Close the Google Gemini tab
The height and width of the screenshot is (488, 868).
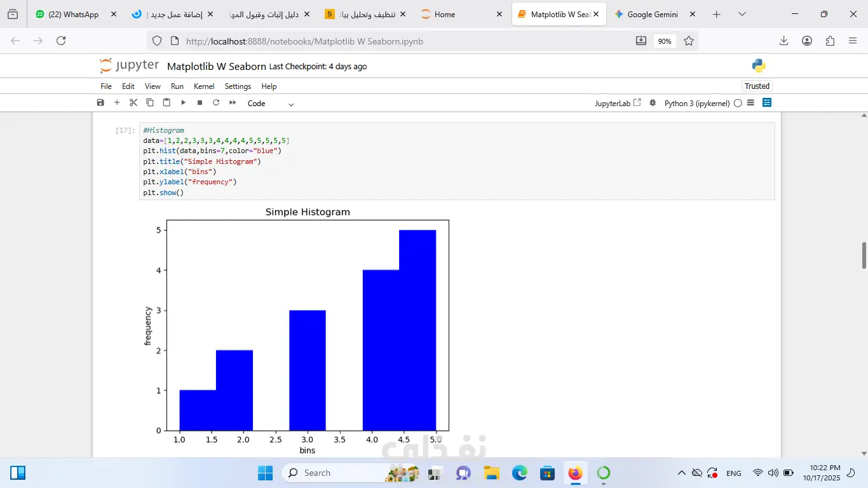(692, 14)
